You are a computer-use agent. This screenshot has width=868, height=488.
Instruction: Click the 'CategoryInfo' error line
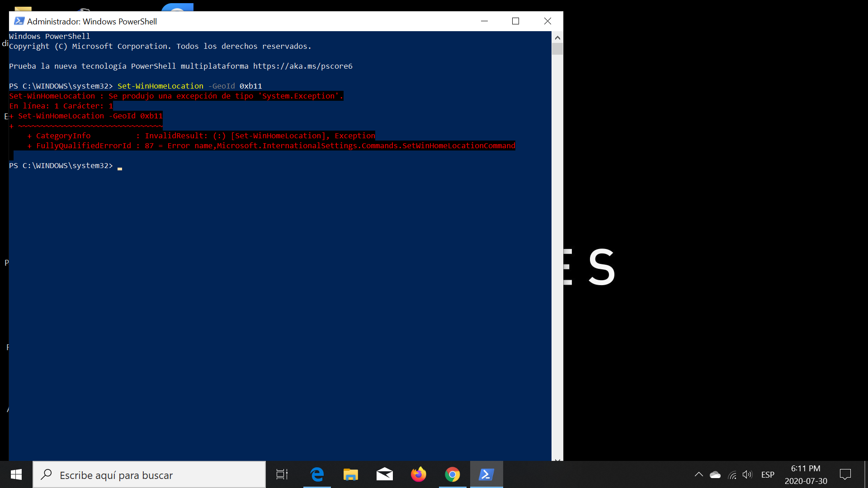tap(201, 136)
